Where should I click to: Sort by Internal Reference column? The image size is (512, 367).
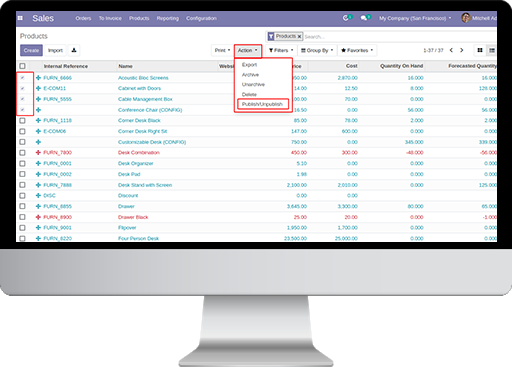[66, 66]
